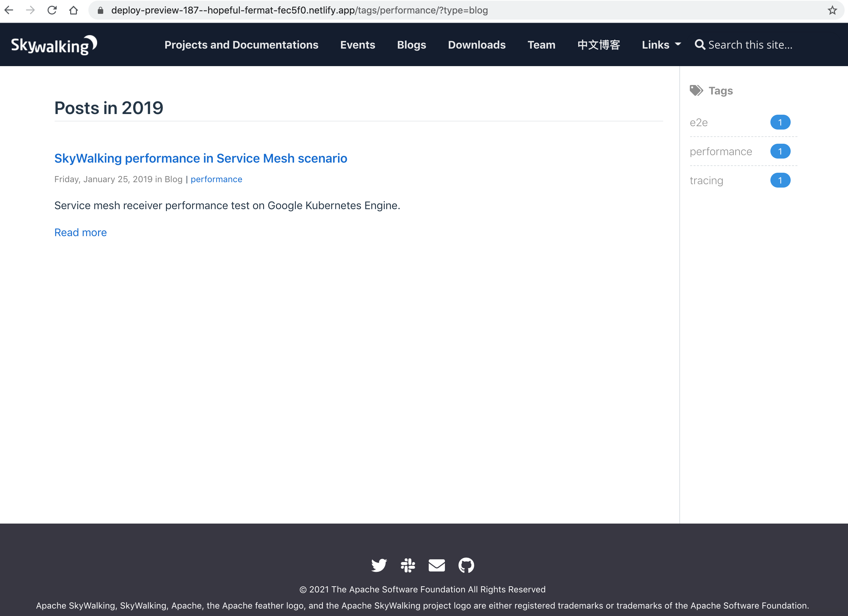Open the SkyWalking performance blog post title
The width and height of the screenshot is (848, 616).
(x=200, y=158)
